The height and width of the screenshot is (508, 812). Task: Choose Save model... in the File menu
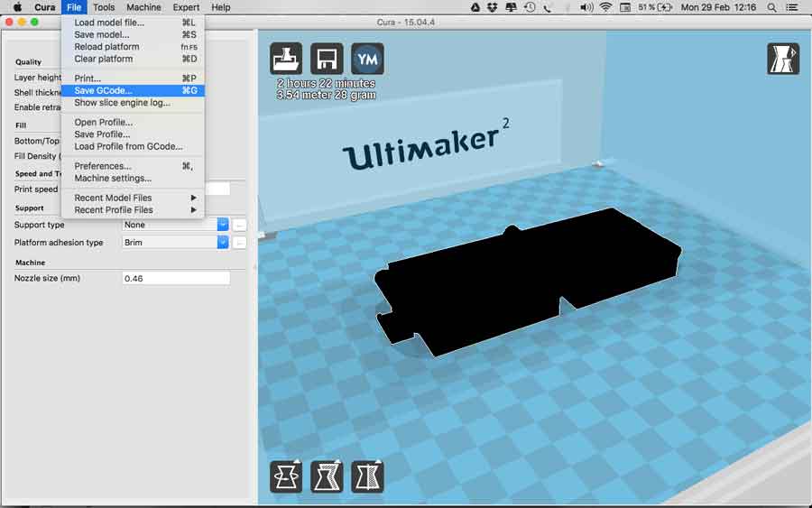[x=133, y=34]
